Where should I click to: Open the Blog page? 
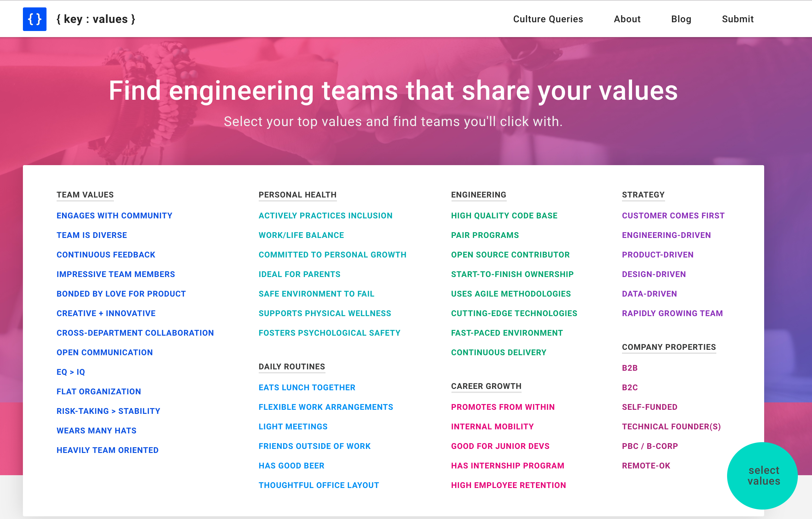(682, 19)
